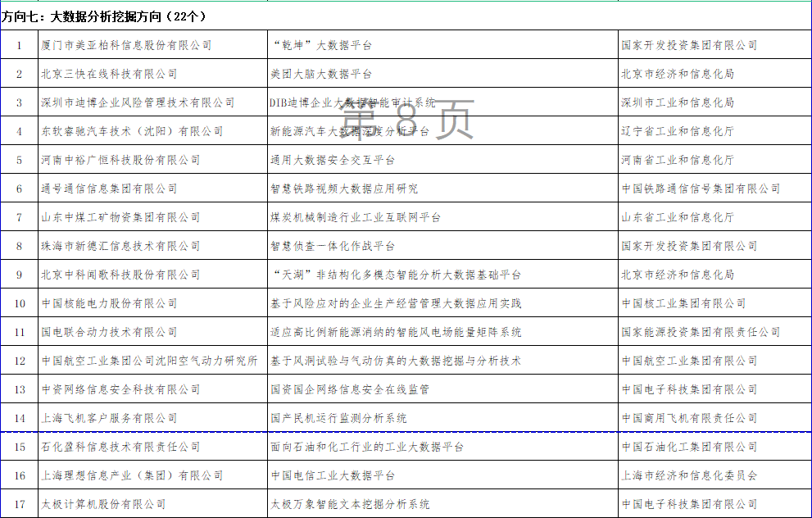The width and height of the screenshot is (812, 518).
Task: Select the serial number cell "17"
Action: 19,505
